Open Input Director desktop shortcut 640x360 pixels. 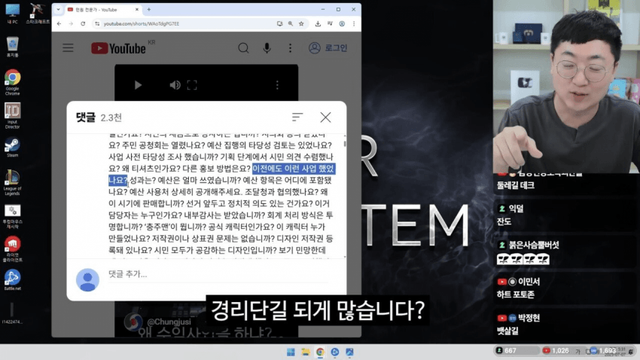click(x=13, y=116)
